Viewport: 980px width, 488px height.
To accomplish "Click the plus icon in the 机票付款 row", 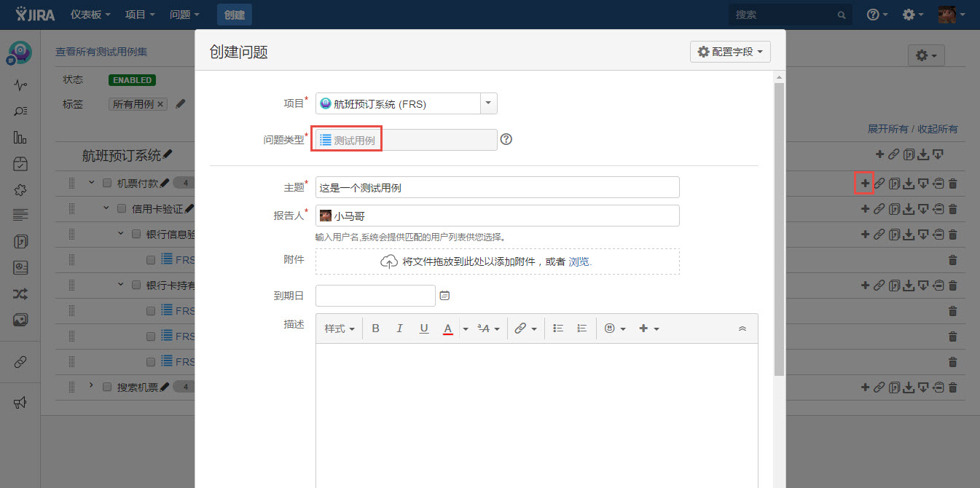I will [864, 184].
